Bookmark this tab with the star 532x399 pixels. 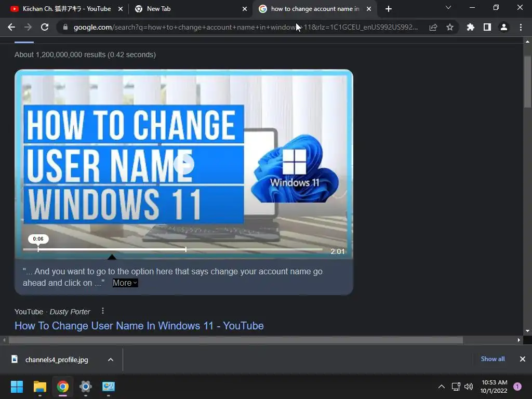coord(450,27)
